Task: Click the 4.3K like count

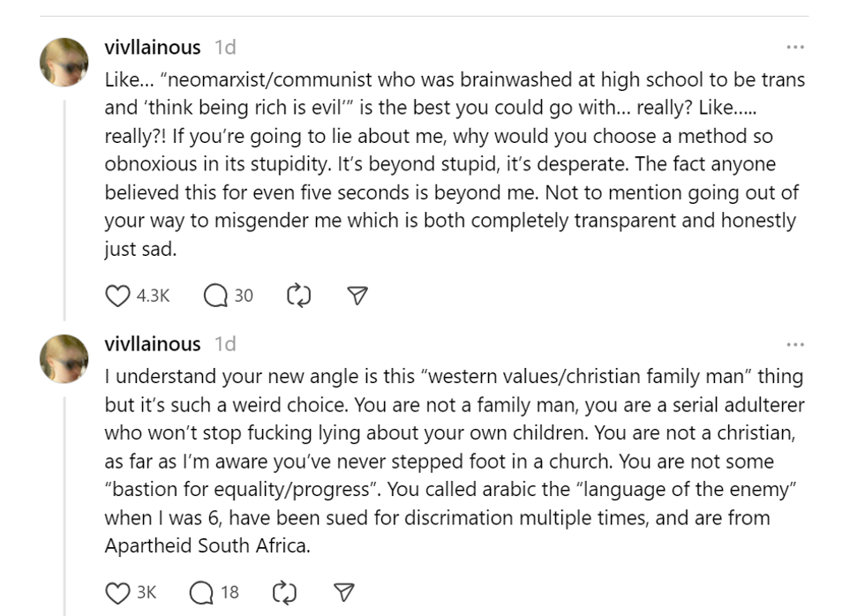Action: click(154, 296)
